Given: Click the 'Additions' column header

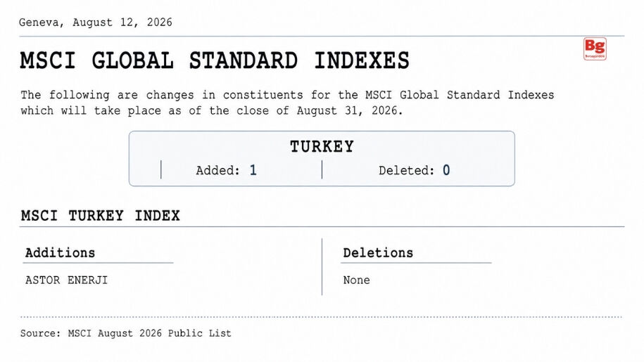Looking at the screenshot, I should [60, 252].
